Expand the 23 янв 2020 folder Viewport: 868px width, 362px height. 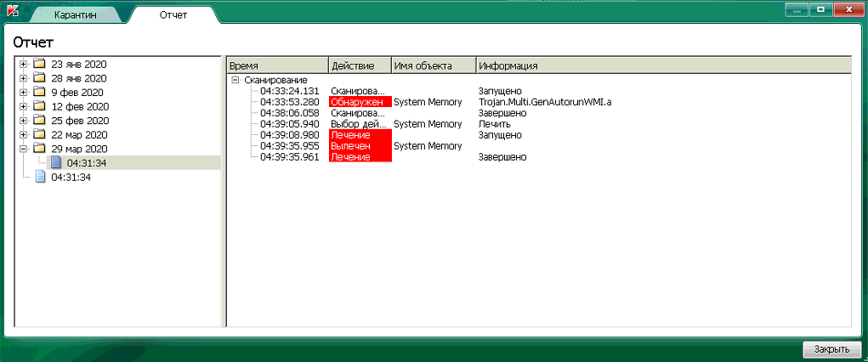(23, 65)
